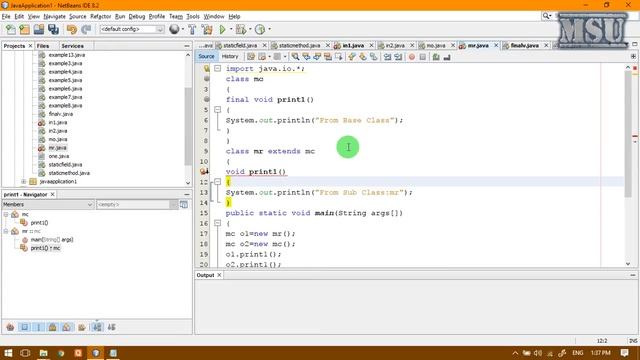Click the New Project toolbar icon

point(24,29)
